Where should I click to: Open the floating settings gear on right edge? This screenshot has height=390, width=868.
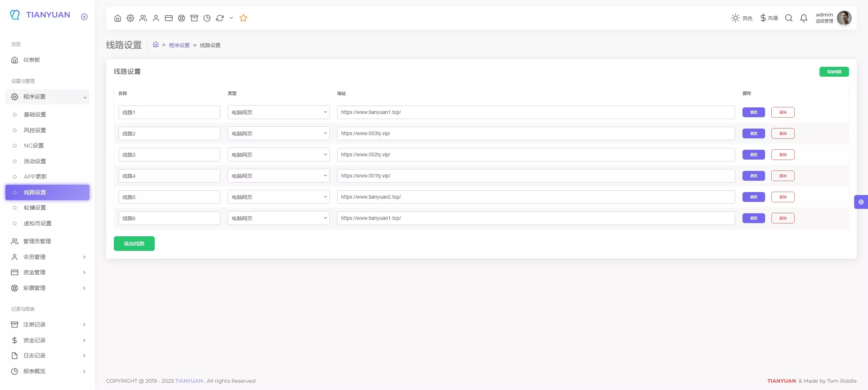click(861, 202)
